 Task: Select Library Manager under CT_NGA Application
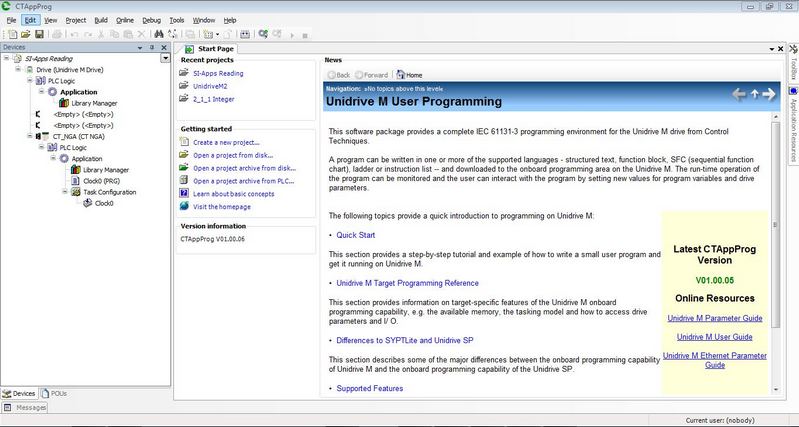tap(106, 170)
